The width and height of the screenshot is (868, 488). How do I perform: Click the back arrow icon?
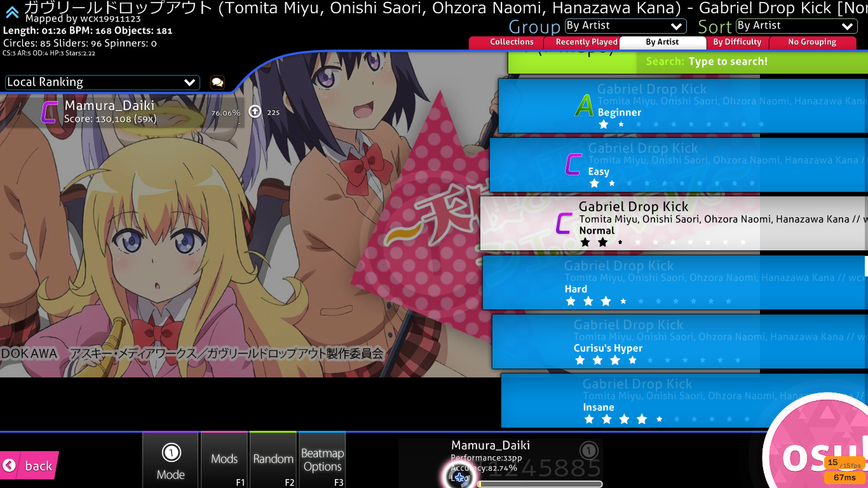(x=9, y=466)
